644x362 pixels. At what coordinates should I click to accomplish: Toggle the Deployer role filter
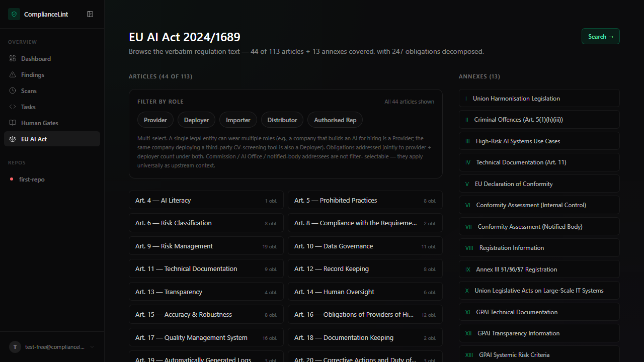click(x=196, y=120)
